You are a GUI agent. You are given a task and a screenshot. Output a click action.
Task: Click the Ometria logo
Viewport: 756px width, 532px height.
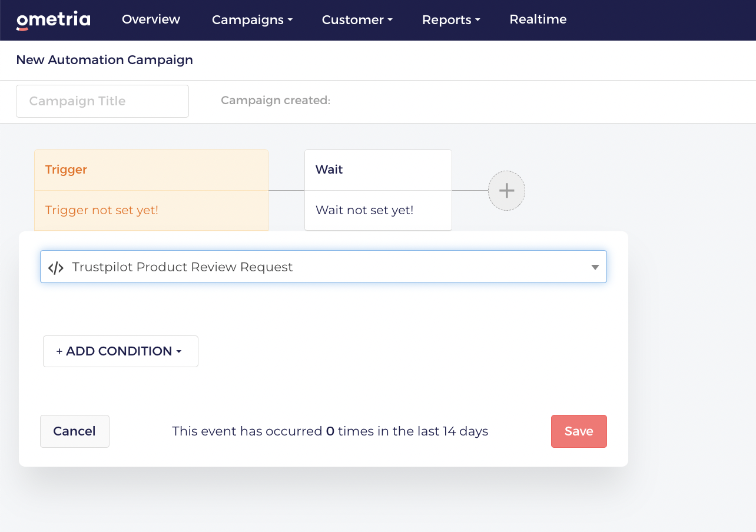pos(53,19)
